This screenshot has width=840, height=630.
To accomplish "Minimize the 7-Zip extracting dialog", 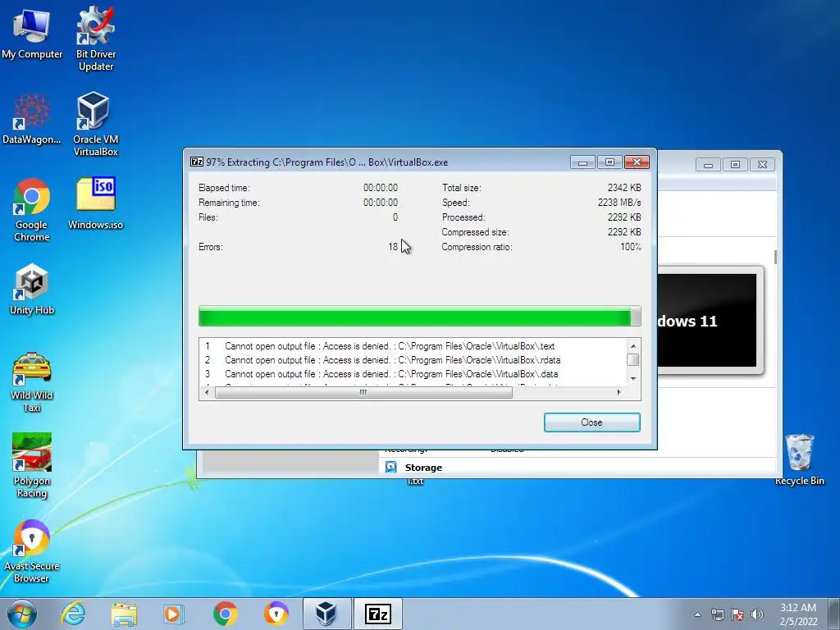I will click(582, 162).
